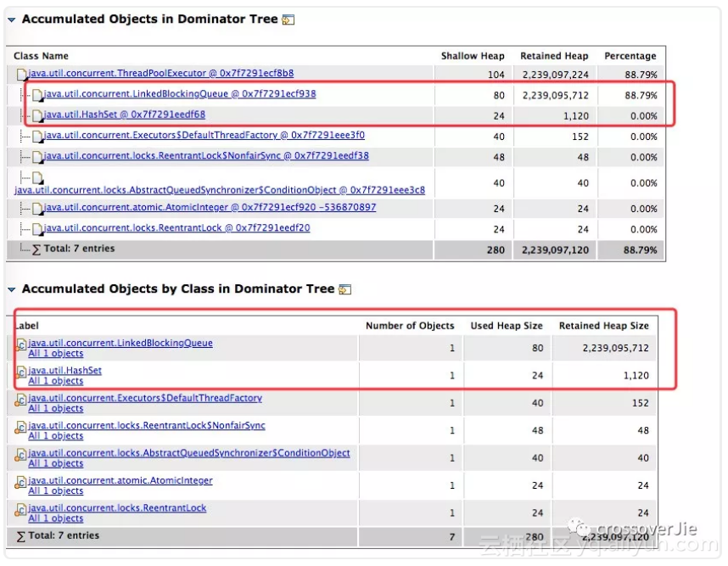Click object icon of ConditionObject tree row
The width and height of the screenshot is (728, 566).
(x=37, y=178)
